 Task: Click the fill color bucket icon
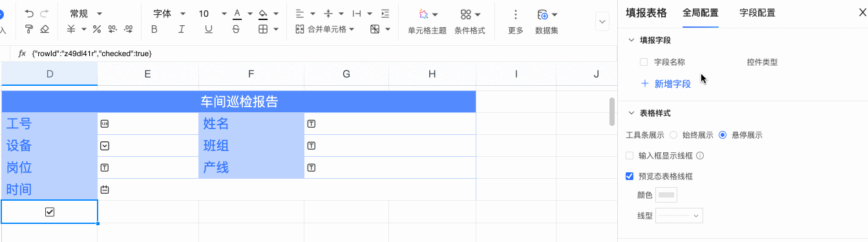(x=262, y=14)
